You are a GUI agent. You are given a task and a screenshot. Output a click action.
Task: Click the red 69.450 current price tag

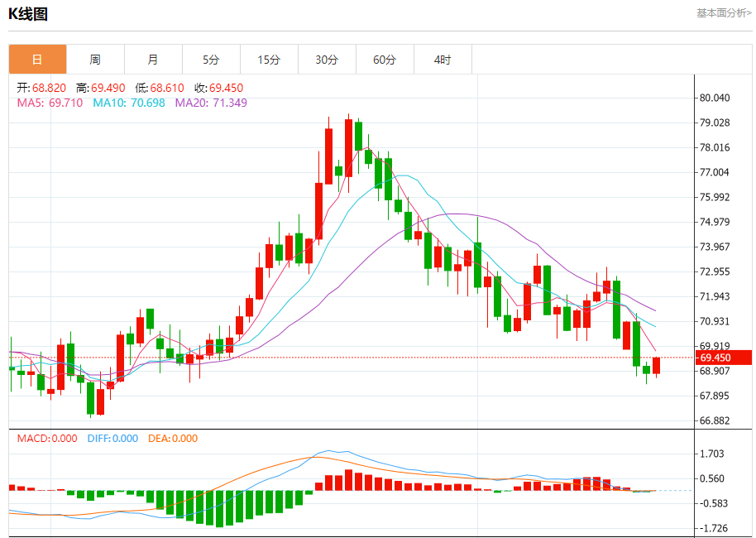(x=723, y=358)
